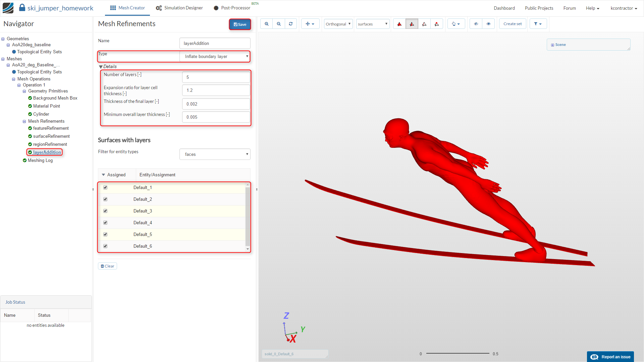Open the Orthogonal projection dropdown
644x362 pixels.
(x=338, y=24)
